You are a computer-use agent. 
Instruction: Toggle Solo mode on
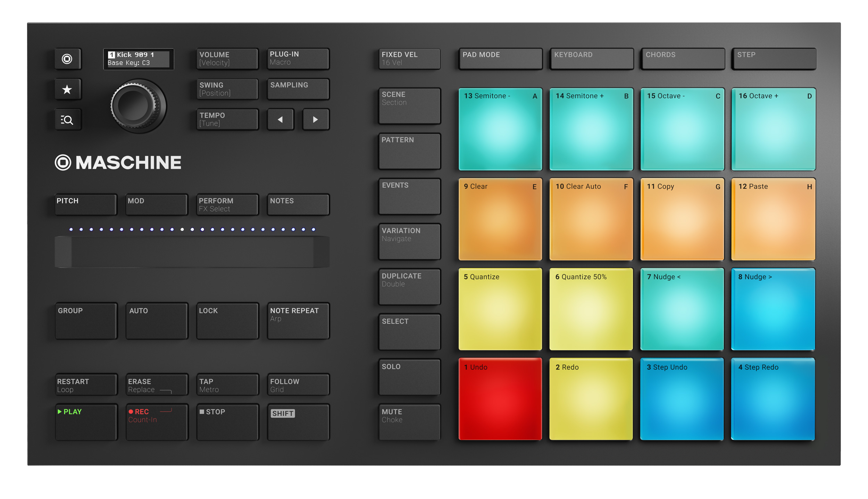coord(409,377)
